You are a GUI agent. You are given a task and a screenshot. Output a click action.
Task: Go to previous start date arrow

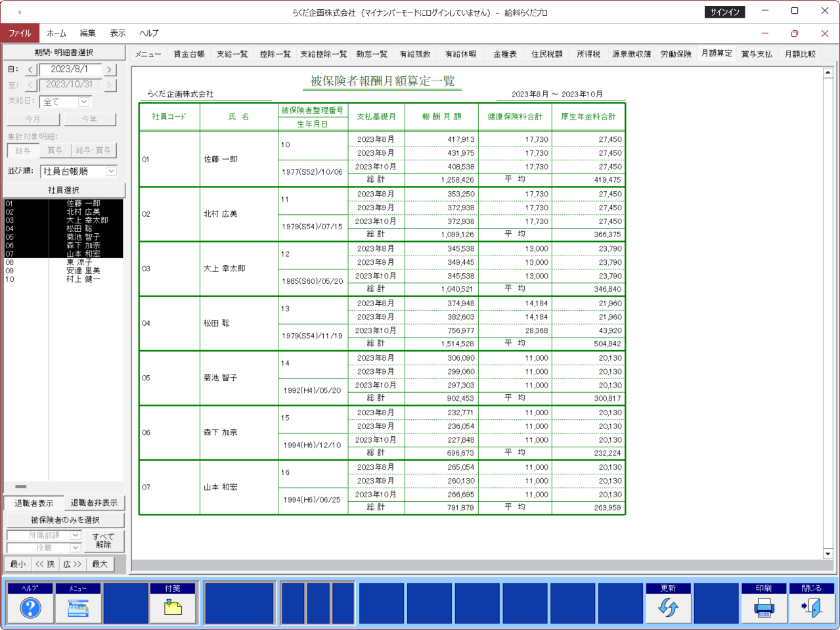click(31, 70)
